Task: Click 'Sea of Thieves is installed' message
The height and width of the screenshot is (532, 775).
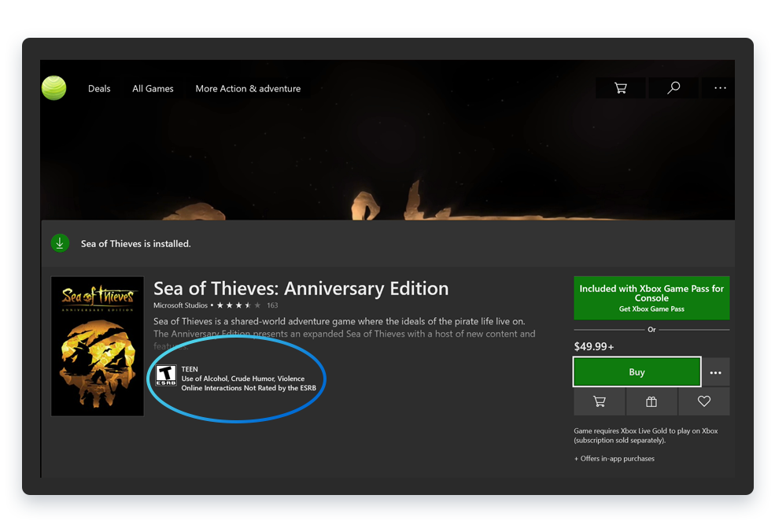Action: point(136,244)
